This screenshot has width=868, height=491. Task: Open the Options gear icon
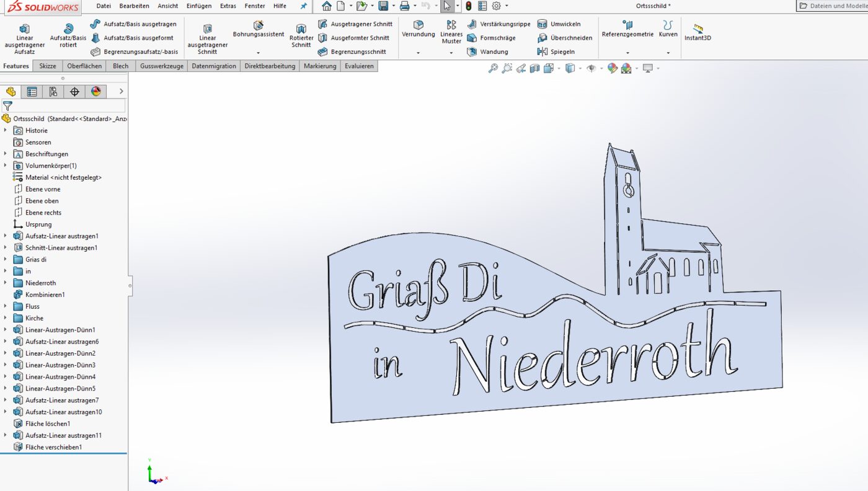tap(496, 6)
